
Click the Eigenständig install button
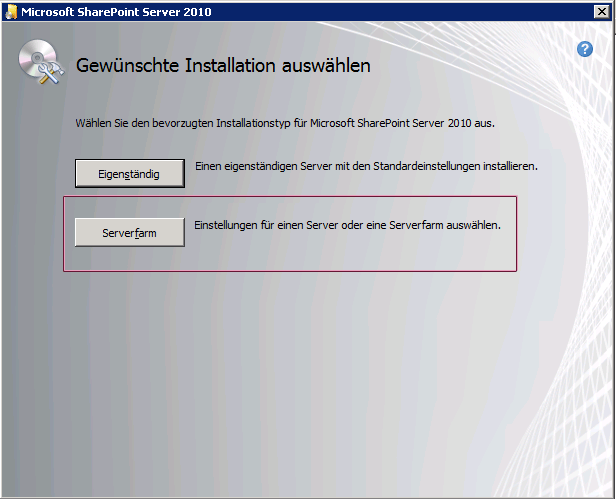pyautogui.click(x=130, y=173)
